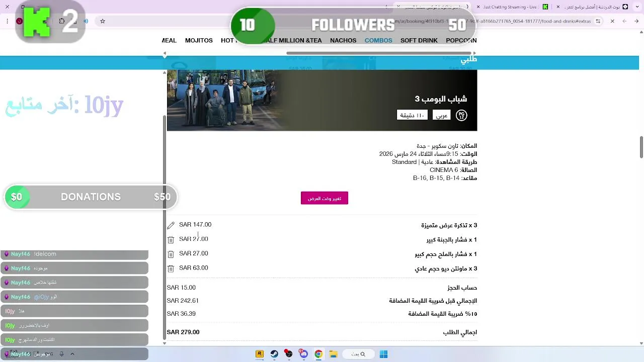Screen dimensions: 644x362
Task: Open File Explorer from the taskbar
Action: pos(333,354)
